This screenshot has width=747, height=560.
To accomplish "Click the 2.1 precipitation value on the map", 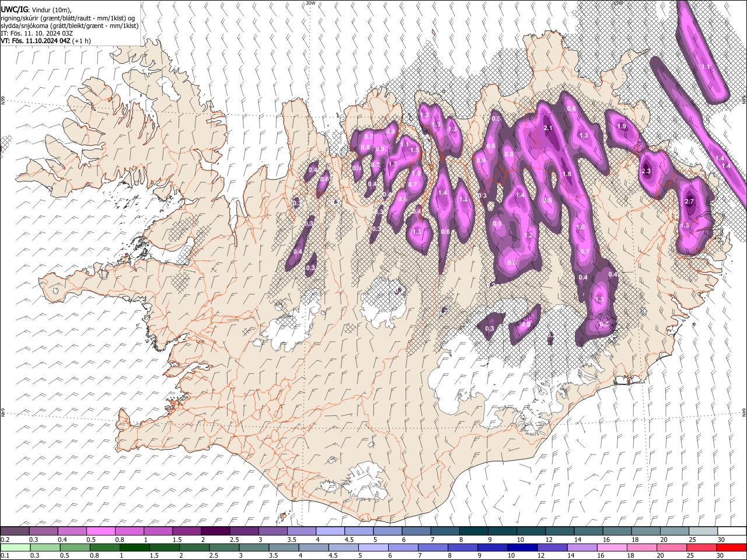I will (x=547, y=128).
